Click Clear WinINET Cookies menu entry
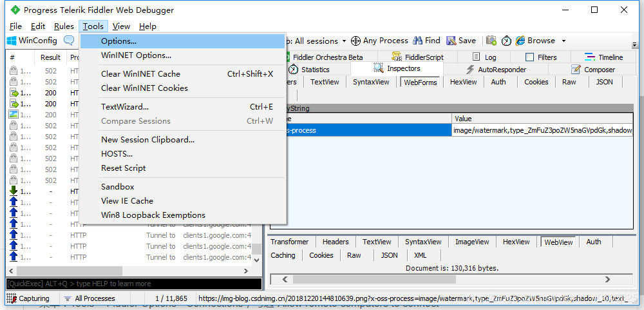The width and height of the screenshot is (644, 310). click(x=183, y=88)
